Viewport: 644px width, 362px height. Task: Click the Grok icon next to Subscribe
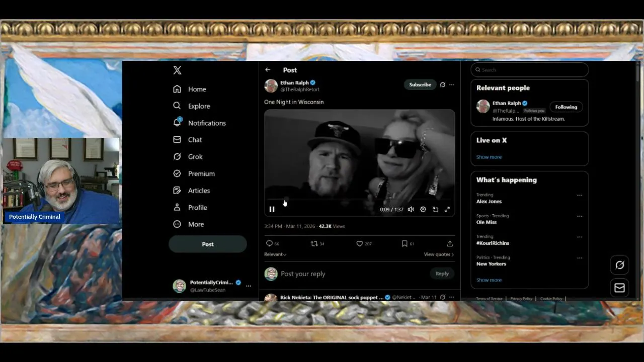443,84
